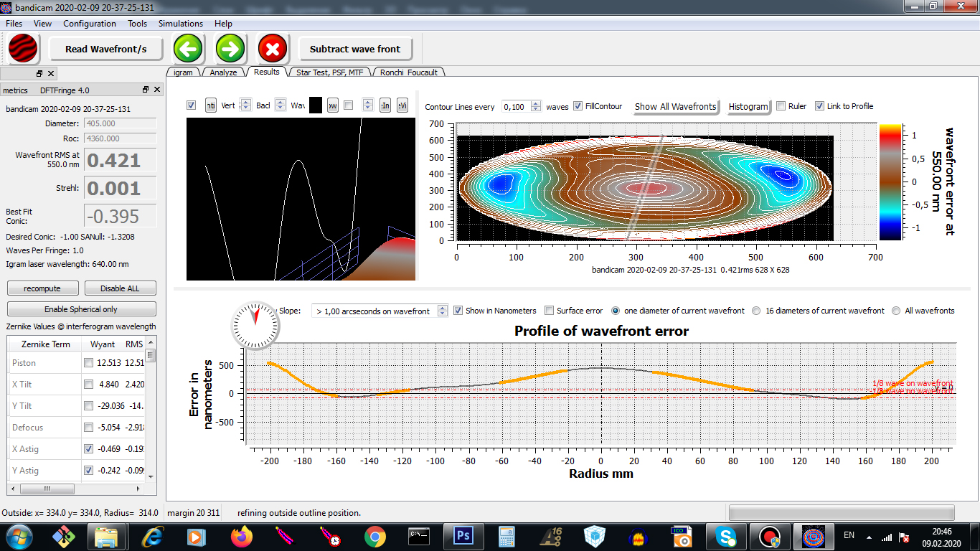The width and height of the screenshot is (980, 551).
Task: Launch Firefox from the taskbar
Action: point(242,536)
